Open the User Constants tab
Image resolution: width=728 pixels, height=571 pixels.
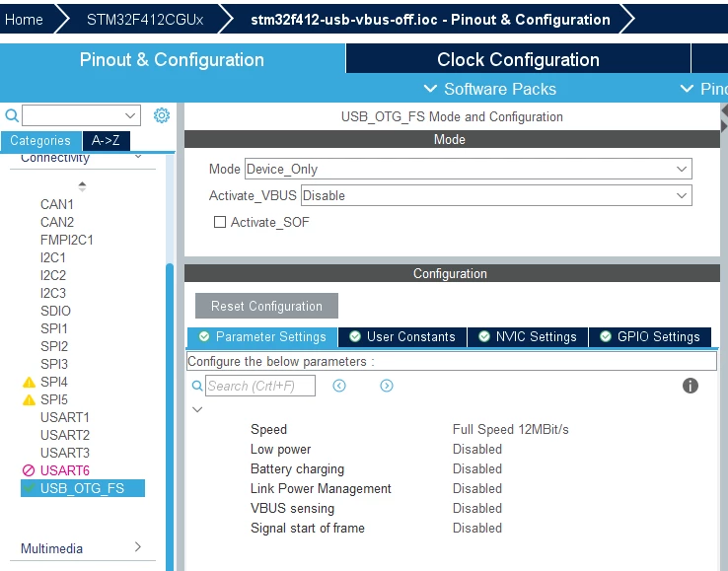402,336
